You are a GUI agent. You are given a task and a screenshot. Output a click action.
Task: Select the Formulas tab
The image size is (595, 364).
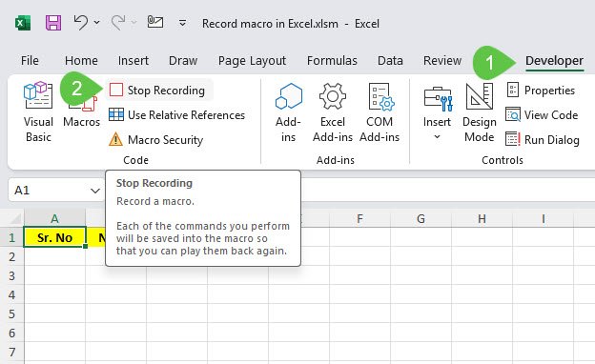(x=332, y=61)
